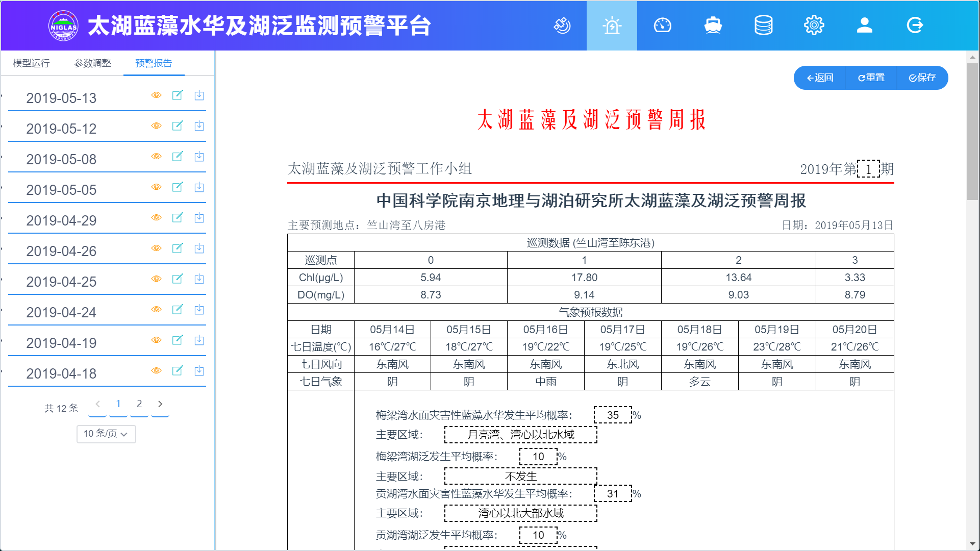Download the 2019-05-12 report
Viewport: 980px width, 551px height.
pos(199,126)
